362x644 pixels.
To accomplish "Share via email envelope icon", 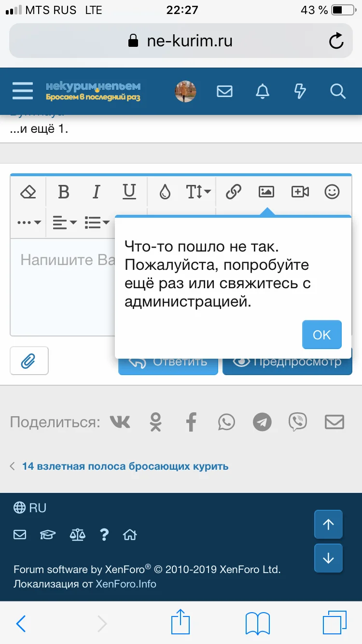I will [x=334, y=422].
